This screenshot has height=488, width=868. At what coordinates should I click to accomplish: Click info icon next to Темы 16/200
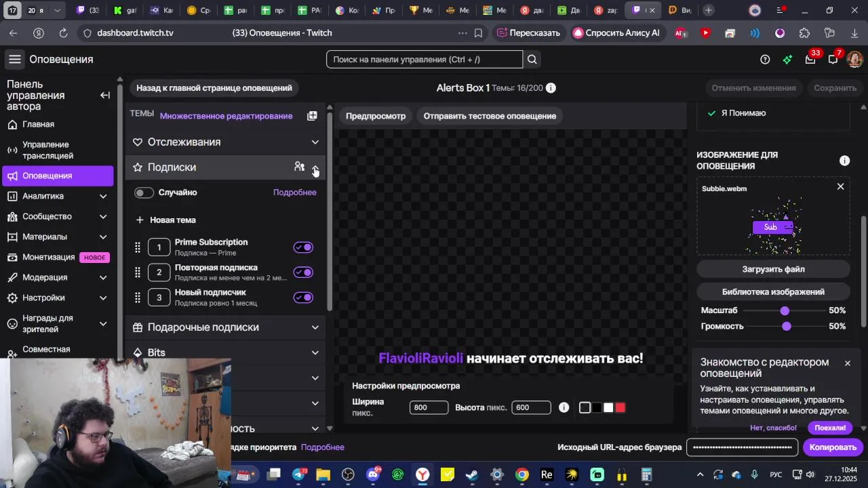(551, 88)
